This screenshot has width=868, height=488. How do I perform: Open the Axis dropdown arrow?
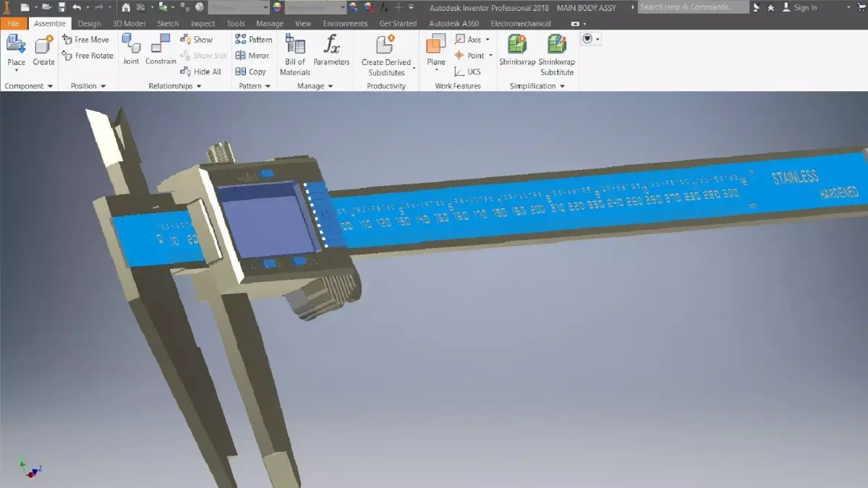[488, 40]
